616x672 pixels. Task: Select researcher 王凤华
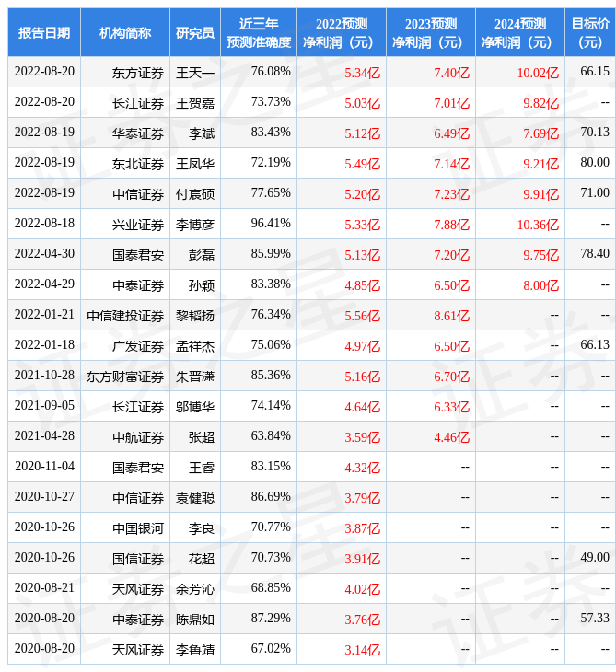[195, 164]
